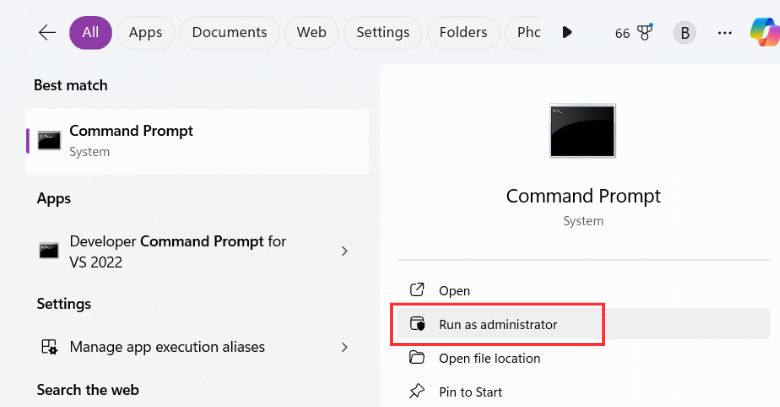This screenshot has width=780, height=407.
Task: Select Command Prompt best match result
Action: coord(197,141)
